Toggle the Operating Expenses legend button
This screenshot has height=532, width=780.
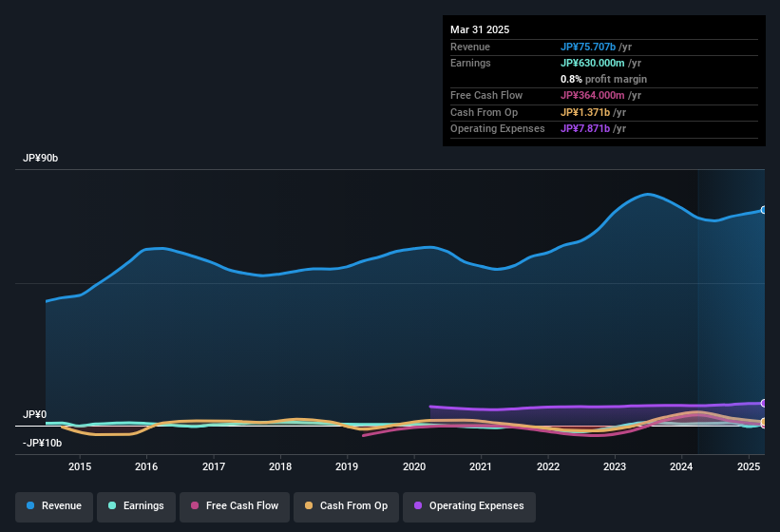pyautogui.click(x=469, y=507)
